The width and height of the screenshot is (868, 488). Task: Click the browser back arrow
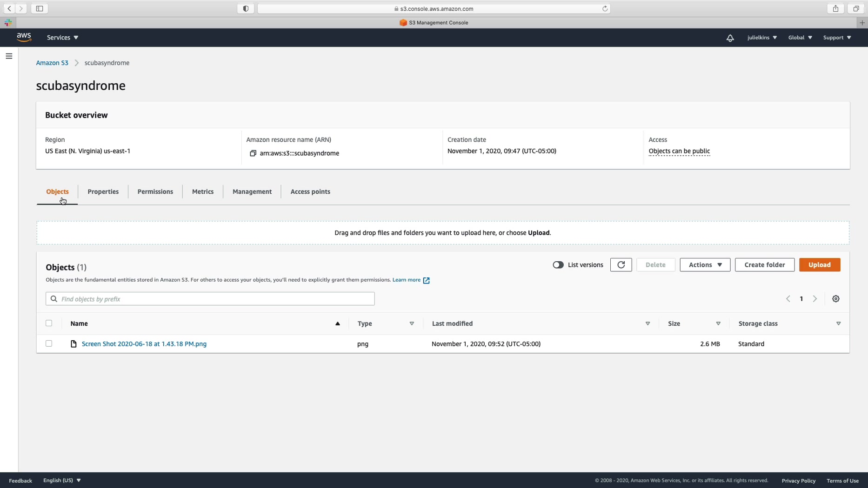tap(9, 8)
